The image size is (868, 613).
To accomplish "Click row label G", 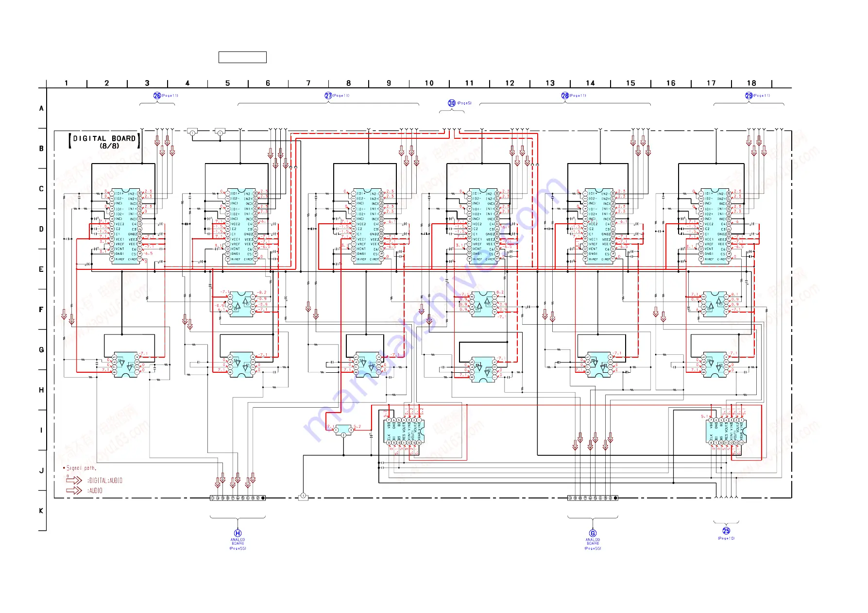I will pyautogui.click(x=41, y=349).
